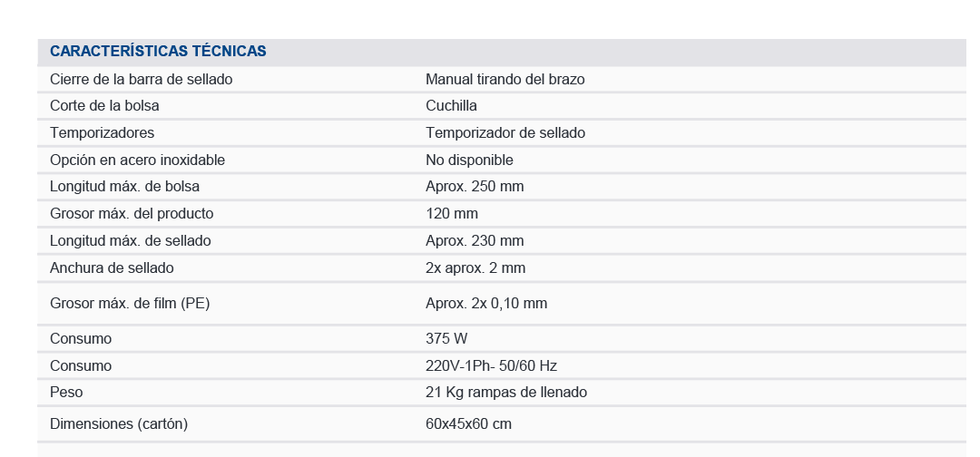Screen dimensions: 980x457
Task: Click the '60x45x60 cm' dimensions value
Action: coord(469,424)
